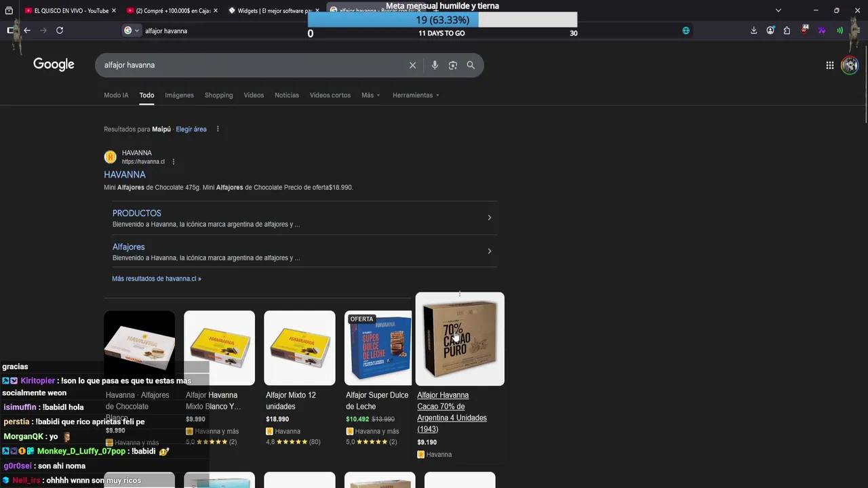Select the Videos search tab
The height and width of the screenshot is (488, 868).
(254, 95)
